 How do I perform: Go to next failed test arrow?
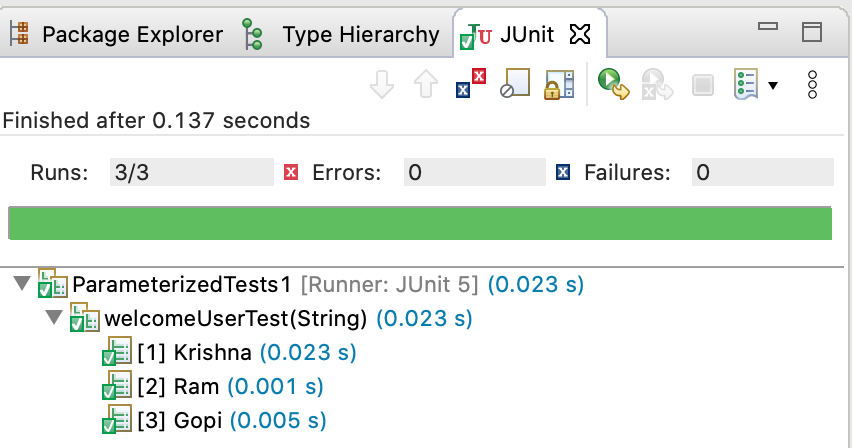click(x=382, y=86)
